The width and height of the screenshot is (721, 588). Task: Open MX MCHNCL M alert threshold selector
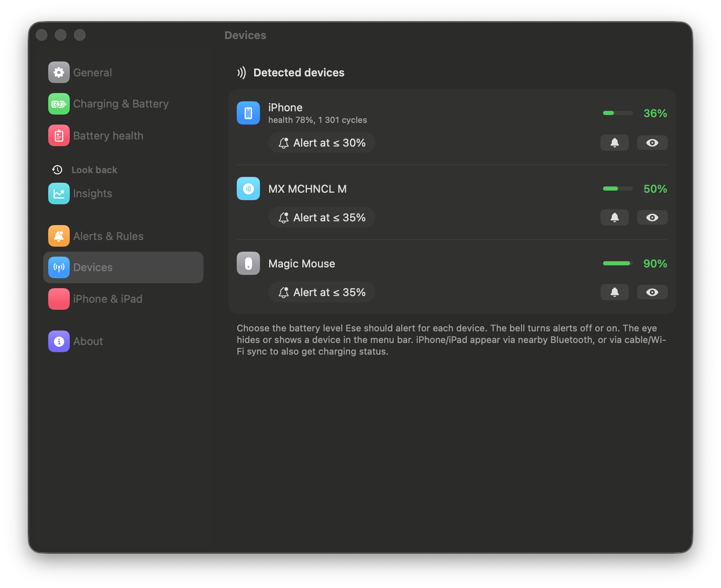point(322,218)
